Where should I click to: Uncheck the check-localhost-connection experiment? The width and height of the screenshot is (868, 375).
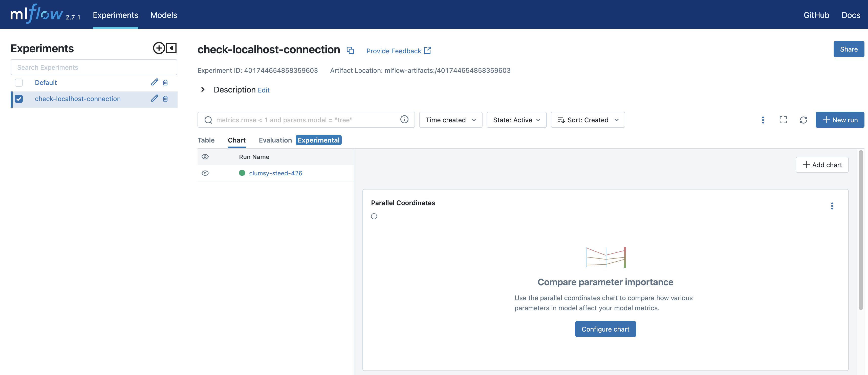[19, 99]
